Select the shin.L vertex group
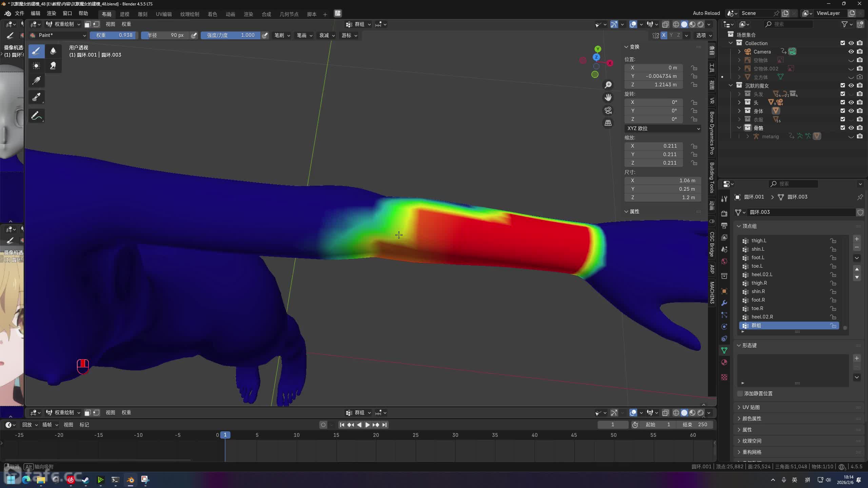This screenshot has height=488, width=868. point(758,249)
